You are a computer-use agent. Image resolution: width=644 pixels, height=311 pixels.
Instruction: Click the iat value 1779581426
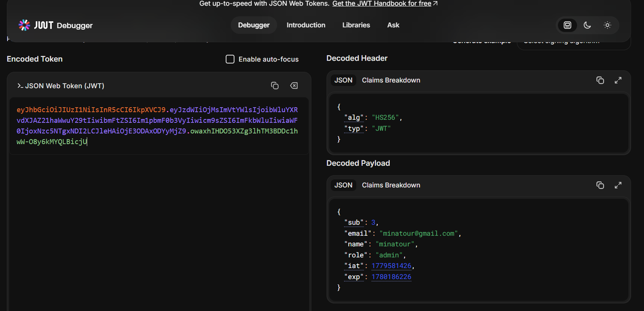click(391, 266)
